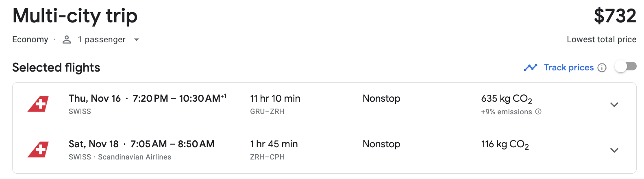Screen dimensions: 644x179
Task: Click the Economy cabin class label
Action: click(30, 39)
